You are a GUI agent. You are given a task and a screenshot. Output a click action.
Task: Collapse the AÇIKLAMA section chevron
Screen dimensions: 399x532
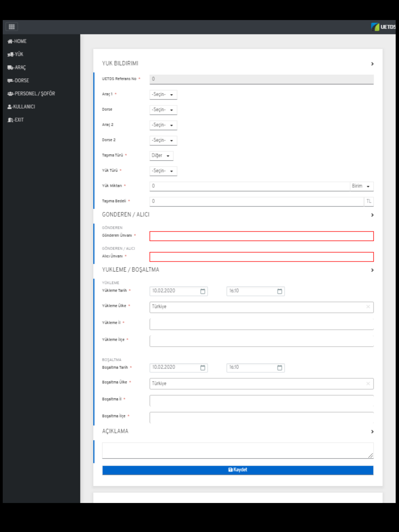(372, 432)
